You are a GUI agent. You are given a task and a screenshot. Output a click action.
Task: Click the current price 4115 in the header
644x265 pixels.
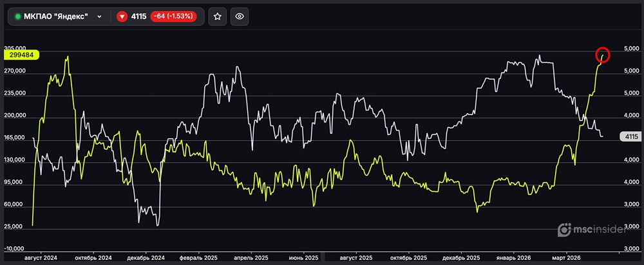138,17
